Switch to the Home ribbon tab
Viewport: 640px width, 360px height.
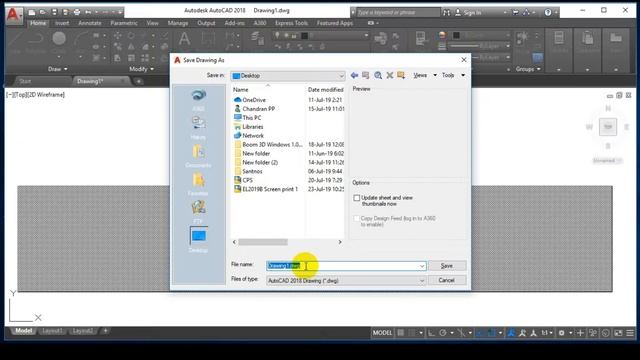tap(38, 23)
